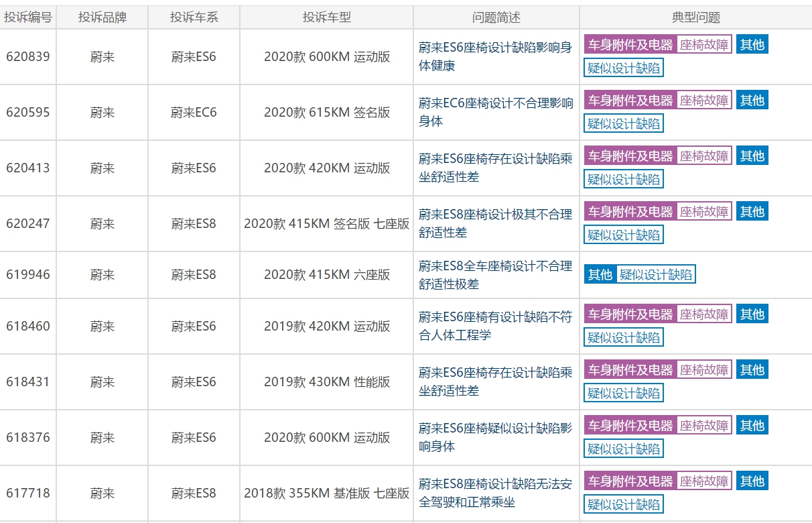The image size is (812, 523).
Task: Click '疑似设计缺陷' tag in row 620839
Action: pyautogui.click(x=624, y=68)
